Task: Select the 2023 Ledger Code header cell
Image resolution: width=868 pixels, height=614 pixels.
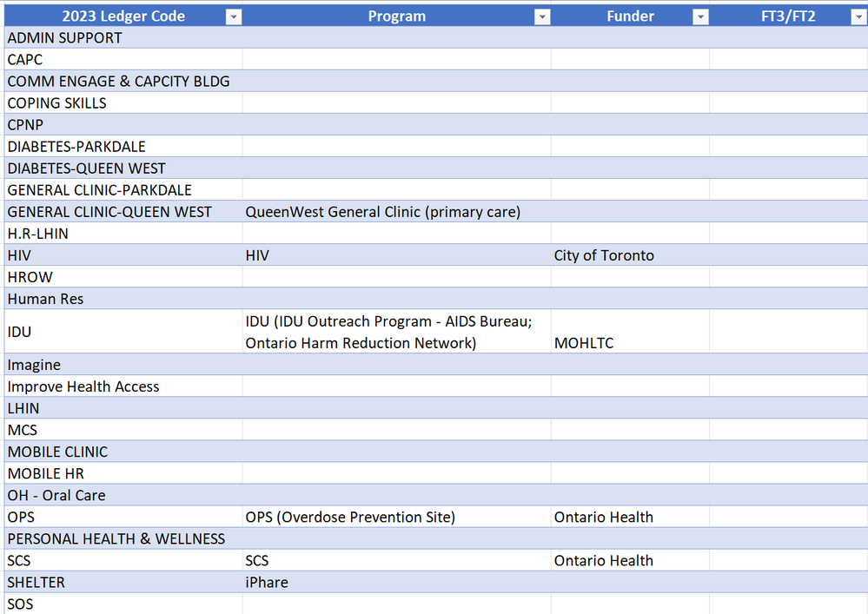Action: tap(123, 16)
